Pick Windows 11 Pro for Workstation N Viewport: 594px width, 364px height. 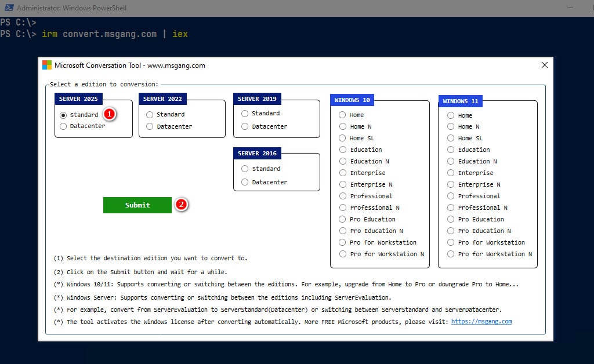(450, 254)
